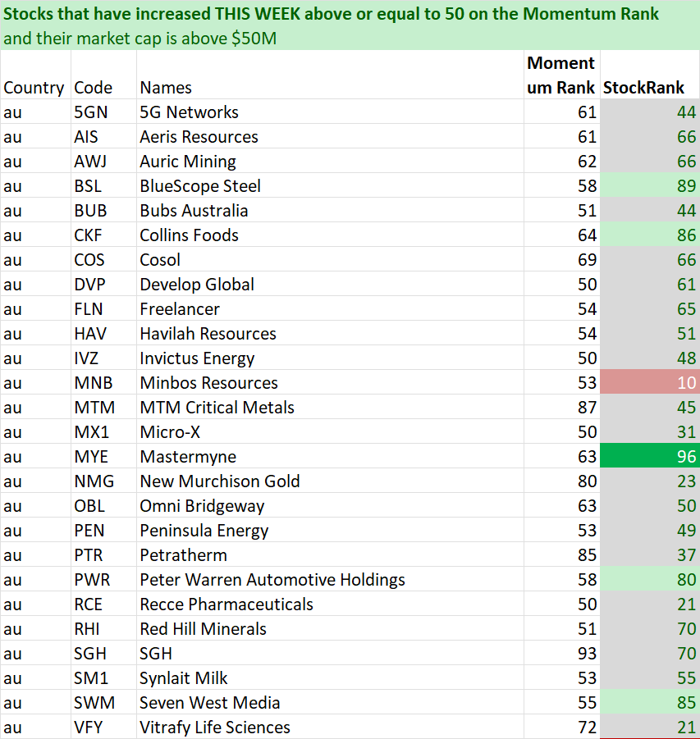Select the 'BlueScope Steel' cell

(x=330, y=185)
